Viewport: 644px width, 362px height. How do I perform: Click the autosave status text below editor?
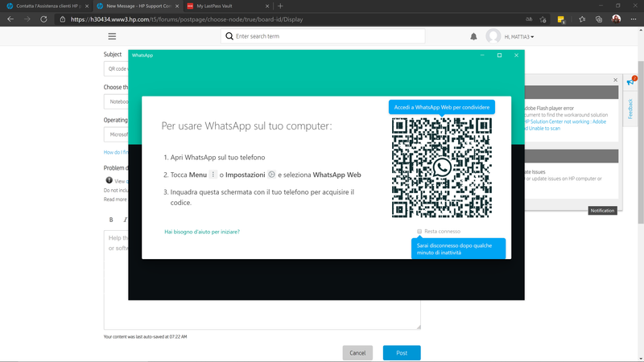tap(145, 336)
